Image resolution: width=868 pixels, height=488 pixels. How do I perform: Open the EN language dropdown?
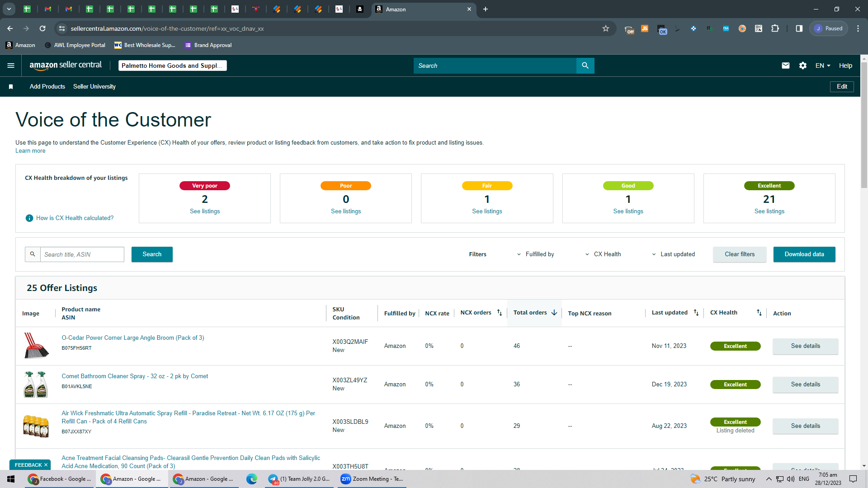click(x=823, y=66)
